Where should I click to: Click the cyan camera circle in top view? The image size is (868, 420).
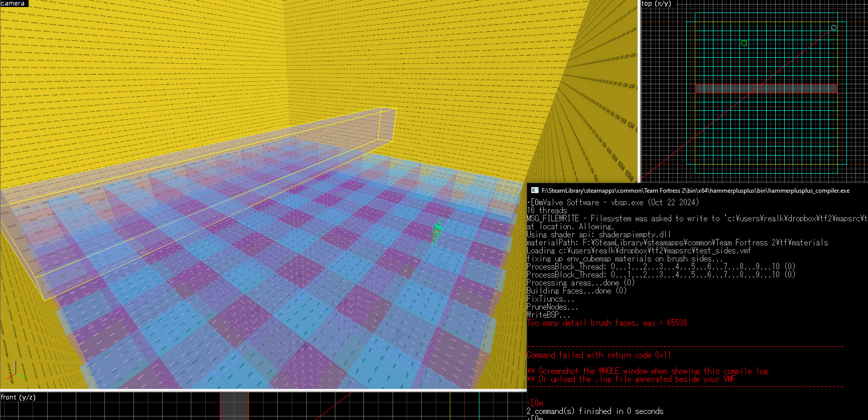coord(834,28)
